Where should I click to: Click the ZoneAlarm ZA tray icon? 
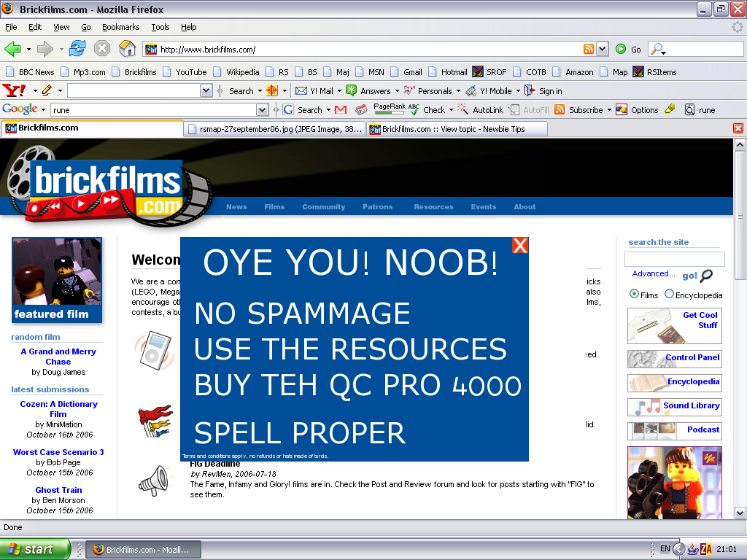click(x=706, y=549)
